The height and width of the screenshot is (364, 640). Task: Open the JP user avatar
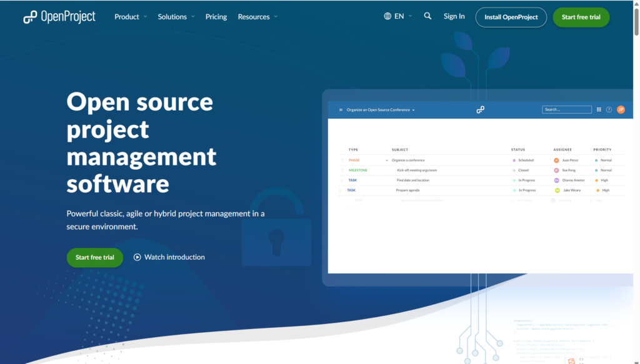coord(621,110)
